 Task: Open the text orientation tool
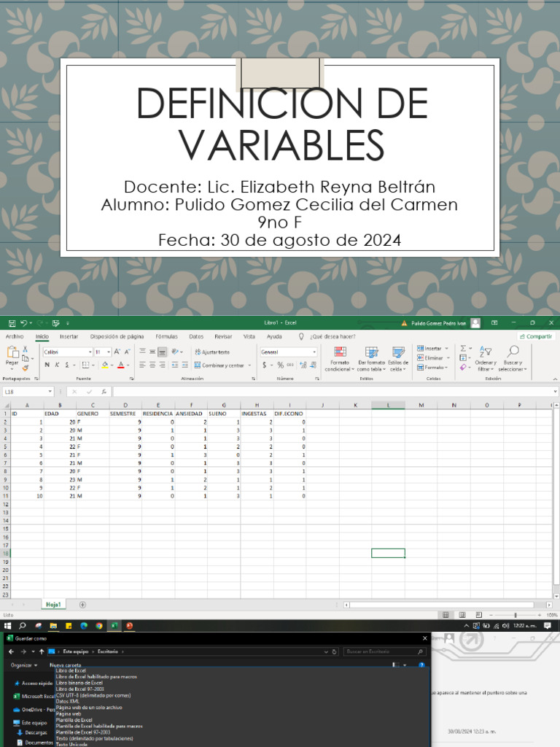pos(175,352)
